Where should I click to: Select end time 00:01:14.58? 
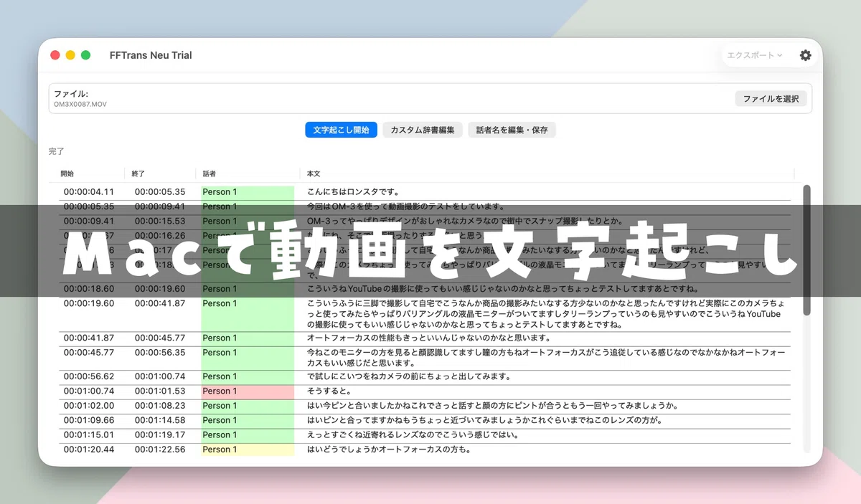pos(160,420)
